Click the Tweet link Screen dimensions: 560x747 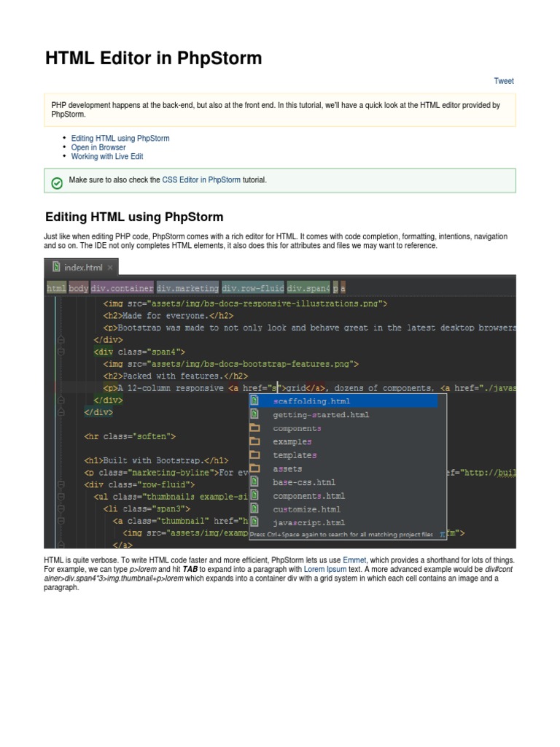(503, 81)
